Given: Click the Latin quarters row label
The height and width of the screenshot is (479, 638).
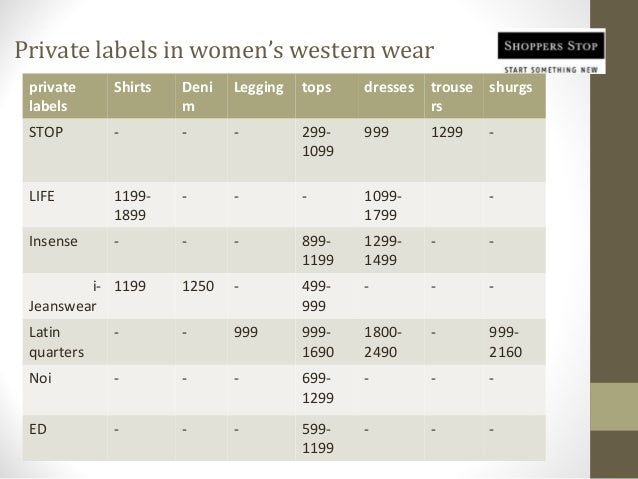Looking at the screenshot, I should 56,343.
